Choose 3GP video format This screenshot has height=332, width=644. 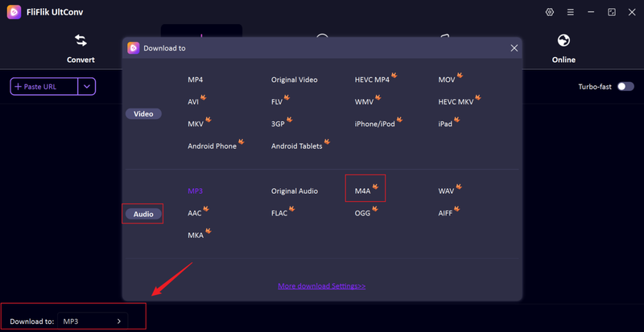point(278,124)
